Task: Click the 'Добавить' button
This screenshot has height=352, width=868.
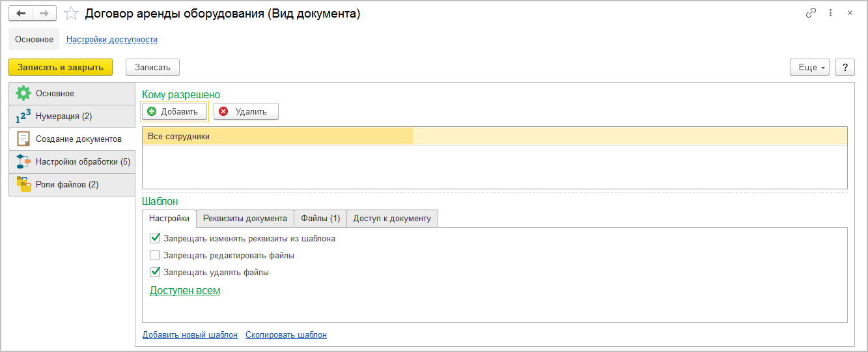Action: pos(174,111)
